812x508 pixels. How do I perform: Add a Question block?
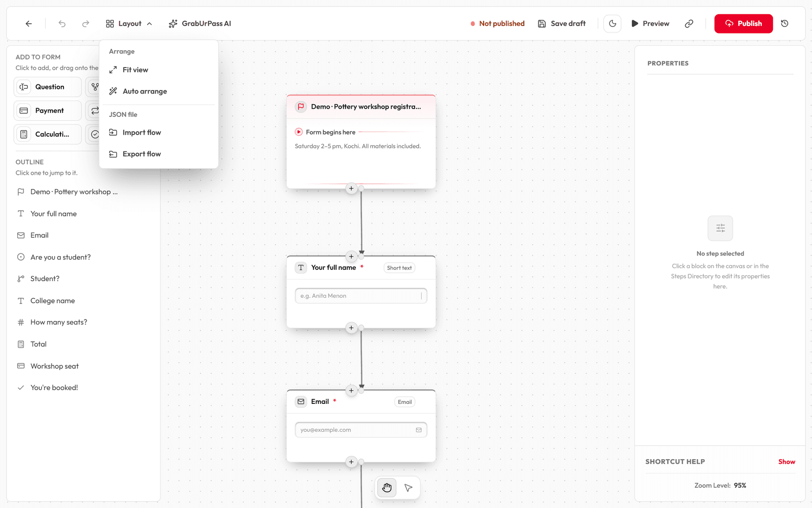tap(48, 87)
